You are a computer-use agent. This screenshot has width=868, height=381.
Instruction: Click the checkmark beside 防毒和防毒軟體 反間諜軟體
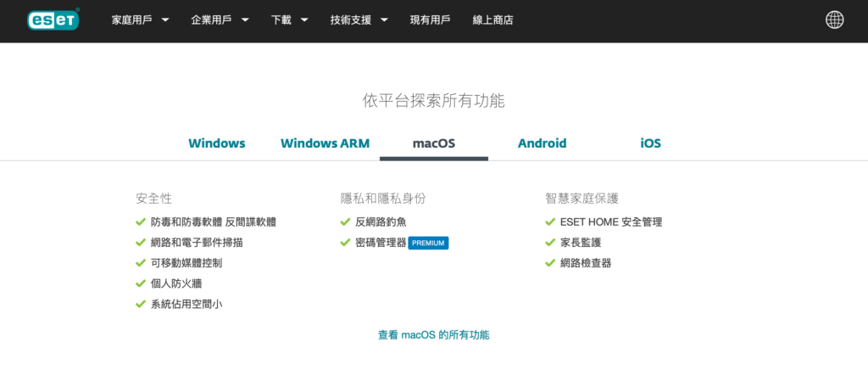pos(141,222)
